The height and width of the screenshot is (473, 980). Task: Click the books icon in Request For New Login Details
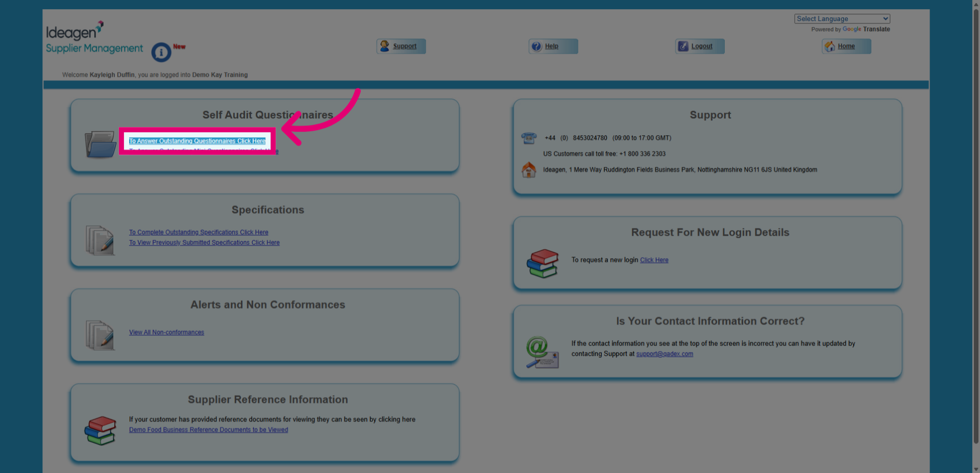pos(543,263)
